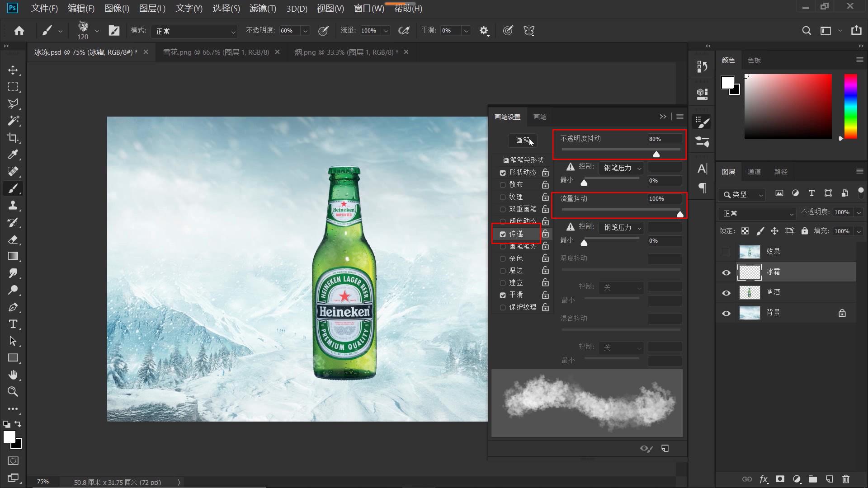
Task: Select the Rectangle shape tool
Action: [x=13, y=358]
